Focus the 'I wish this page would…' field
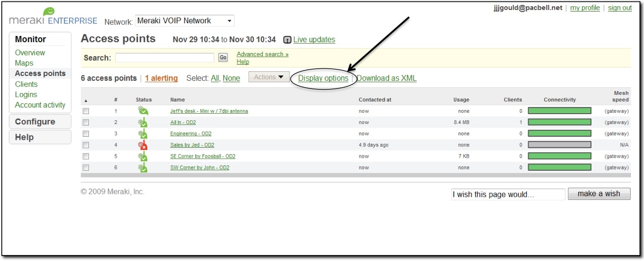Viewport: 644px width, 261px height. click(x=508, y=195)
